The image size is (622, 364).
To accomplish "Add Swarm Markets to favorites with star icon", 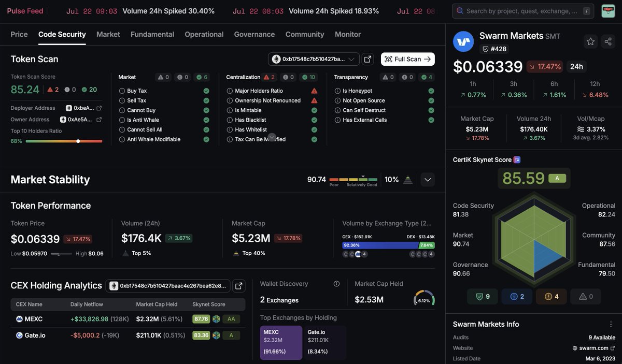I will point(590,41).
